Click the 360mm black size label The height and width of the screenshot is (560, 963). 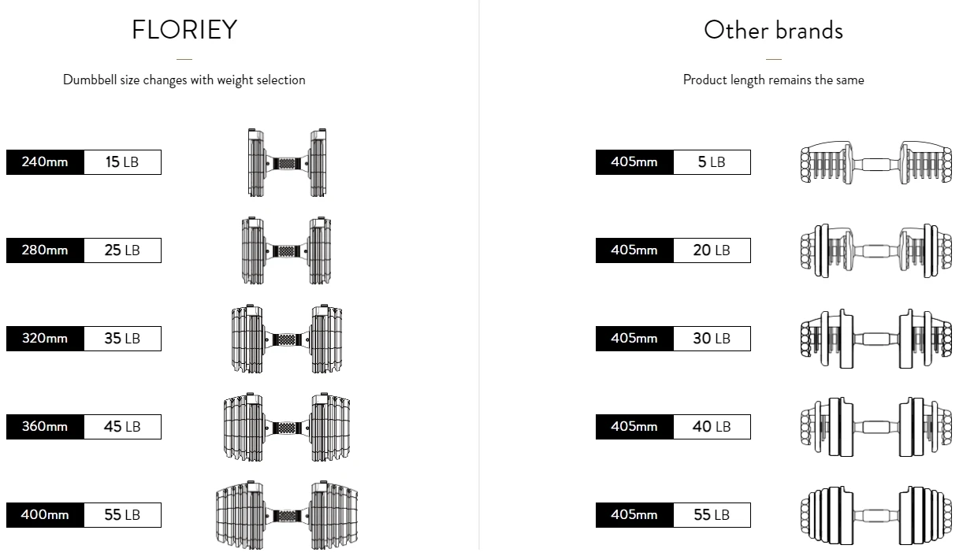click(45, 427)
